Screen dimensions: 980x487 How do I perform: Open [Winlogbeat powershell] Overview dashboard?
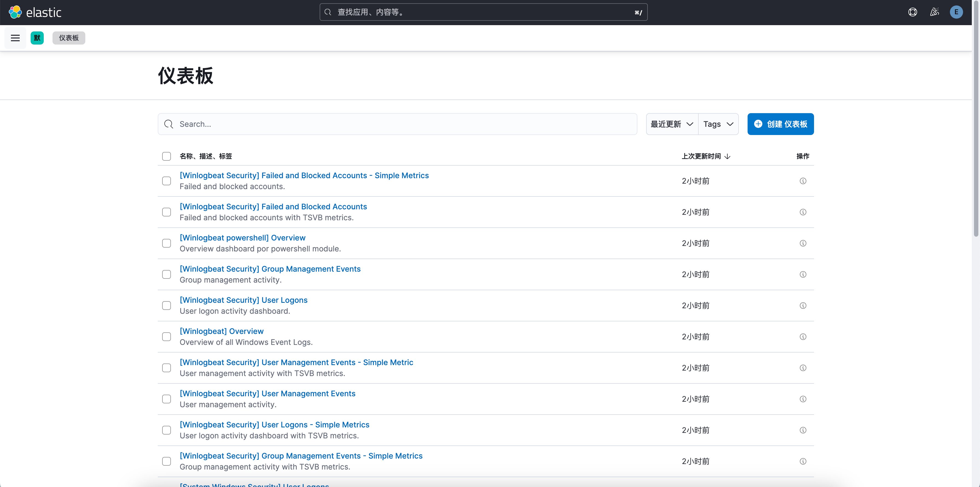pos(242,238)
